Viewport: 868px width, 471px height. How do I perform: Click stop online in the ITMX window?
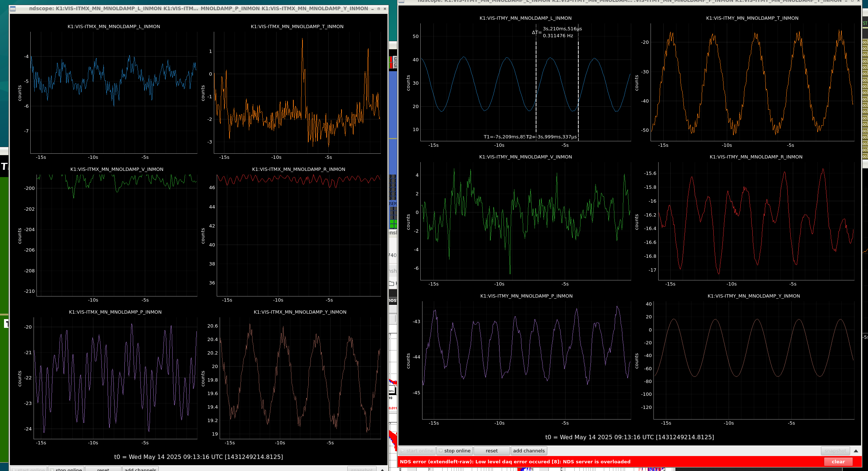click(66, 469)
